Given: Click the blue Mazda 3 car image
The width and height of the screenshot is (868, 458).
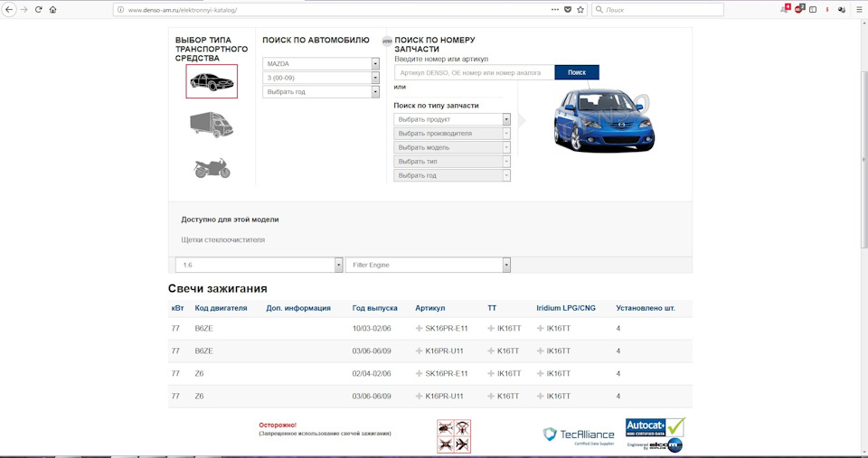Looking at the screenshot, I should pyautogui.click(x=604, y=120).
